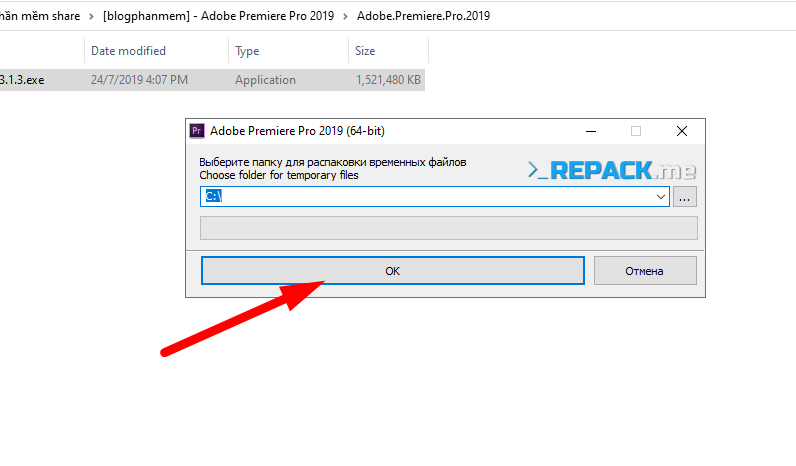Open breadcrumb chevron before Adobe.Premiere.Pro.2019
This screenshot has height=466, width=796.
click(x=345, y=16)
